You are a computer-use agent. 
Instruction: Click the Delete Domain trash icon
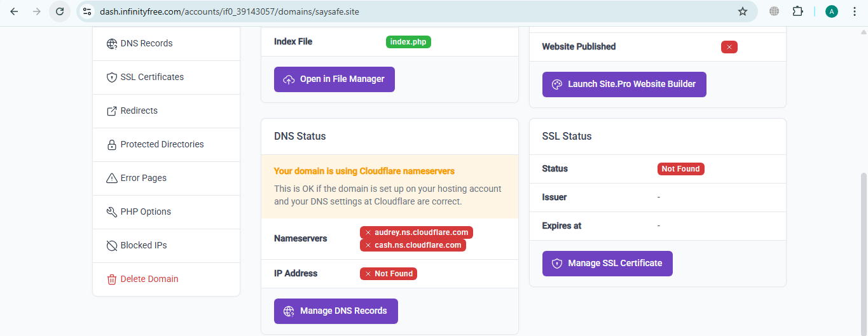[x=111, y=279]
